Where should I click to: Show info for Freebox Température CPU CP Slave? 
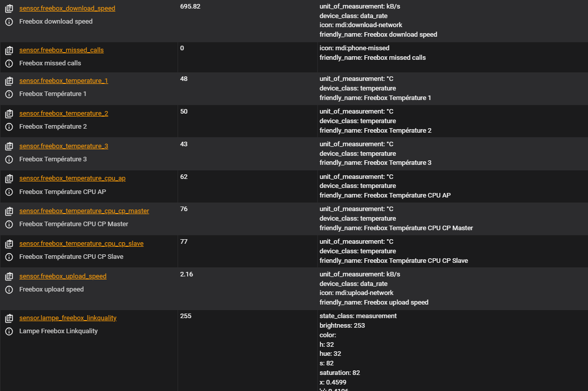(x=9, y=257)
